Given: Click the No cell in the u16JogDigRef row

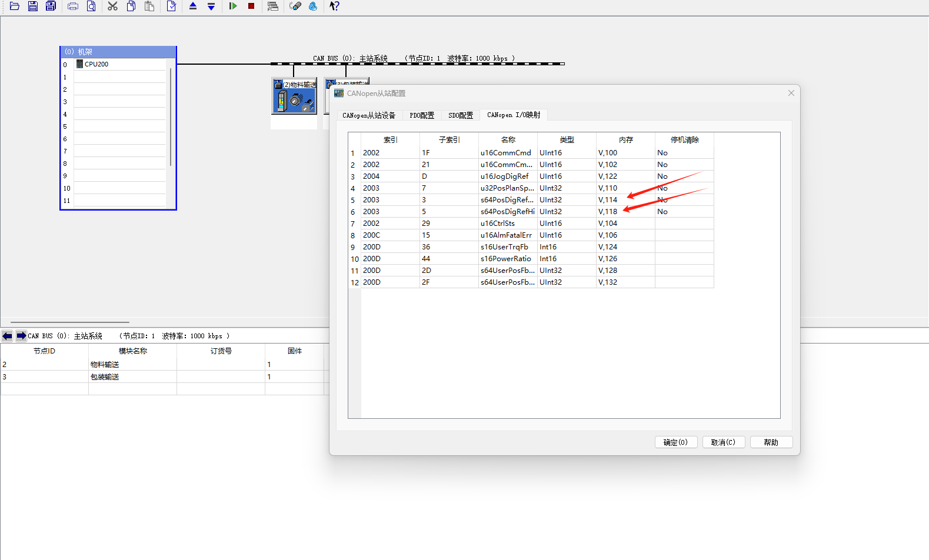Looking at the screenshot, I should (x=685, y=176).
